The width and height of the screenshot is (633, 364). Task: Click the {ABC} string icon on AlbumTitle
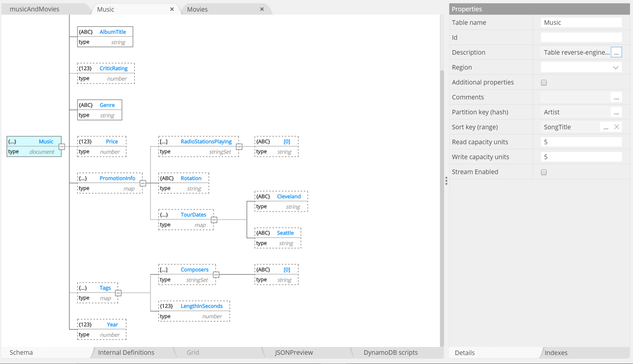click(85, 32)
